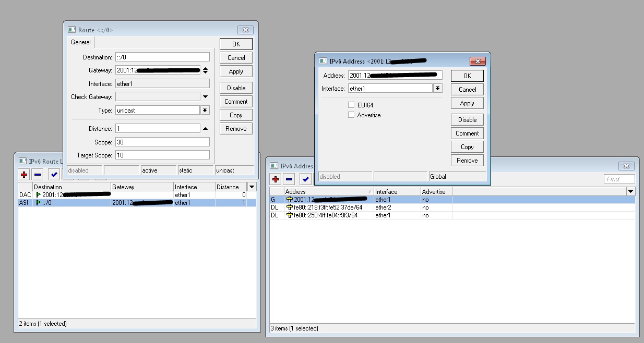Screen dimensions: 644x343
Task: Click the yellow address icon in the Global address row
Action: tap(290, 199)
